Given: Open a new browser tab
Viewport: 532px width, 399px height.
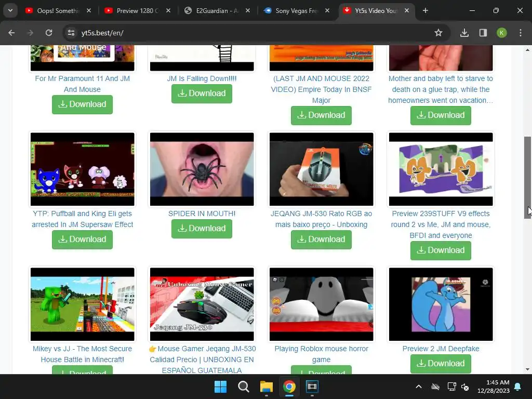Looking at the screenshot, I should pyautogui.click(x=425, y=10).
